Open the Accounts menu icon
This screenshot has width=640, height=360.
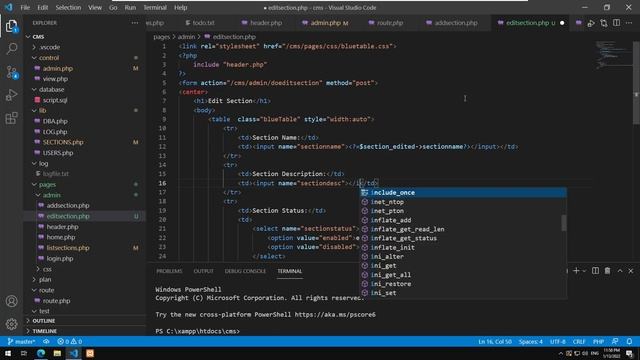(x=11, y=301)
